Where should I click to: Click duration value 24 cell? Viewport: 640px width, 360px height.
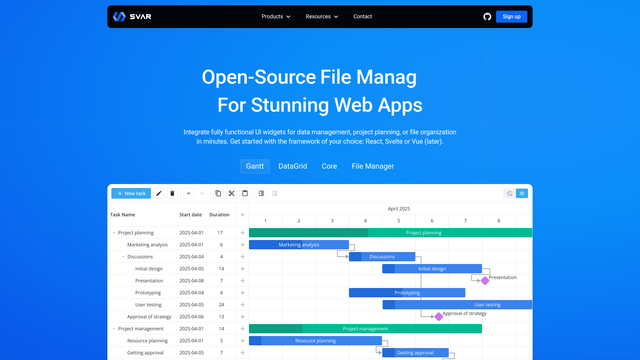[221, 305]
